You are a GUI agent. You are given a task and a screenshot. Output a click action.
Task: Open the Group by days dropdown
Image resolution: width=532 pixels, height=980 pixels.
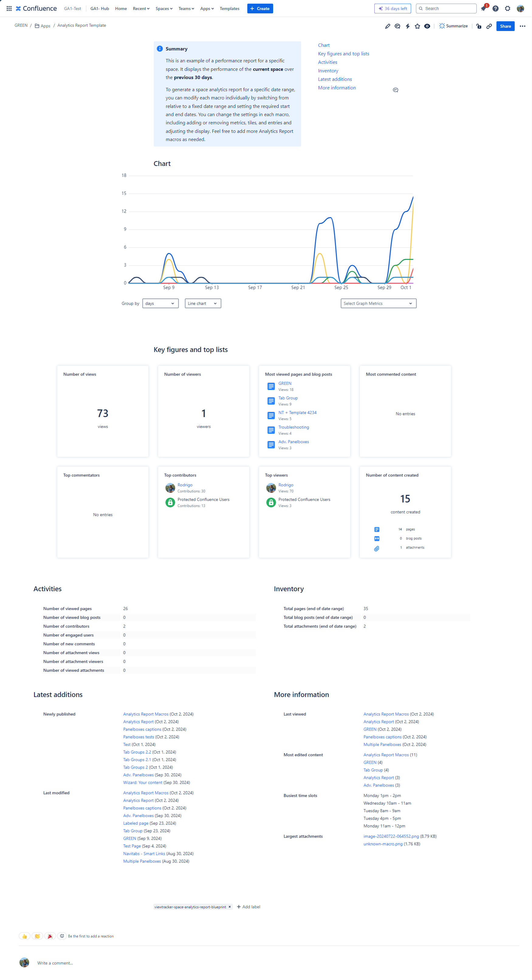pyautogui.click(x=160, y=303)
